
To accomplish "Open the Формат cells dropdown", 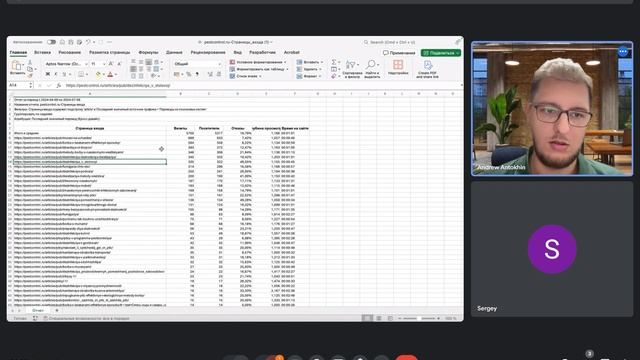I will click(x=309, y=76).
